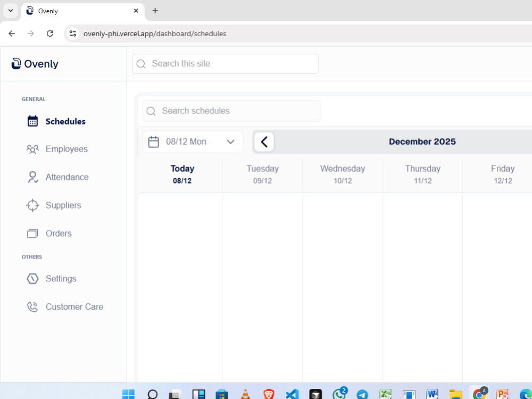
Task: Click the calendar icon in date picker
Action: point(153,142)
